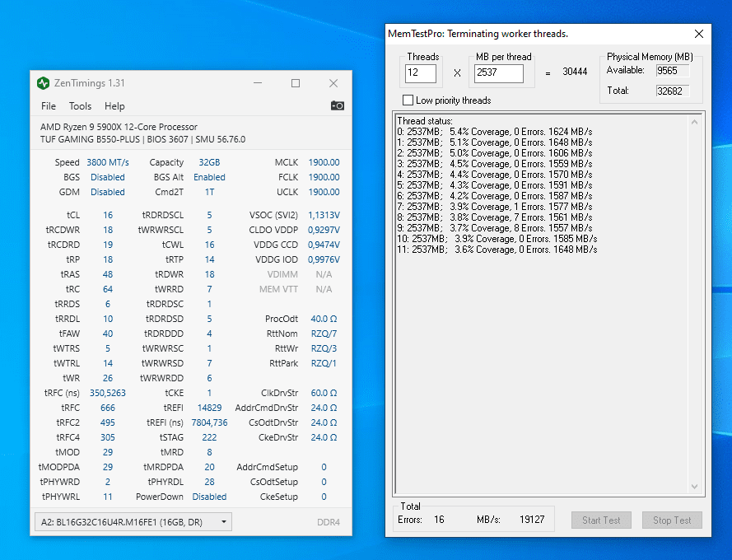
Task: Click the Threads input field in MemTestPro
Action: pyautogui.click(x=421, y=73)
